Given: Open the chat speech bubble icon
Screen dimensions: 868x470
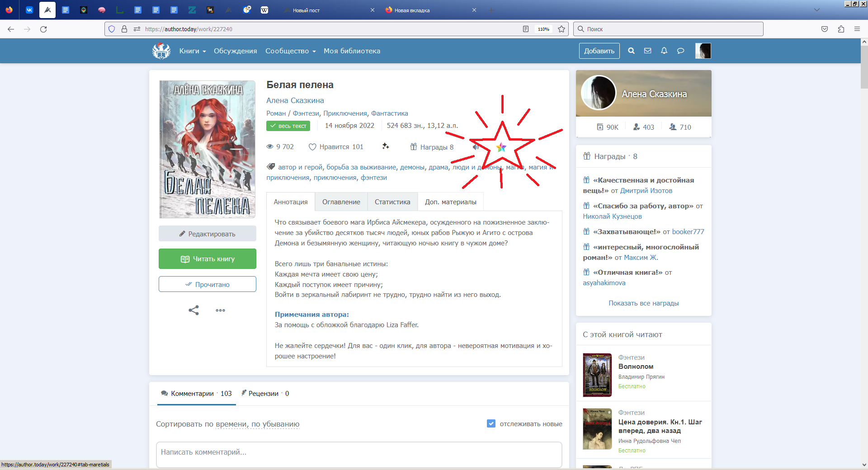Looking at the screenshot, I should click(x=680, y=51).
